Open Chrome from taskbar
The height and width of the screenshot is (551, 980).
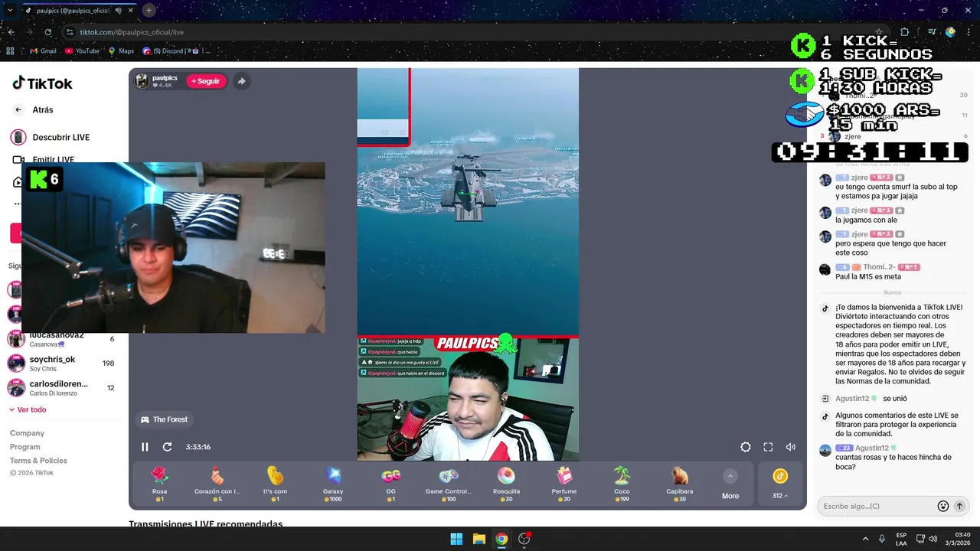click(501, 539)
